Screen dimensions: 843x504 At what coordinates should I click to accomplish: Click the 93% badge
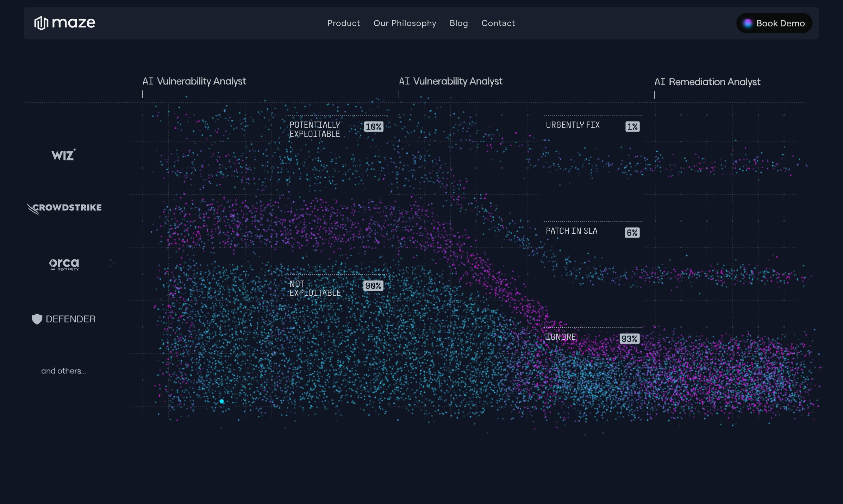tap(630, 339)
